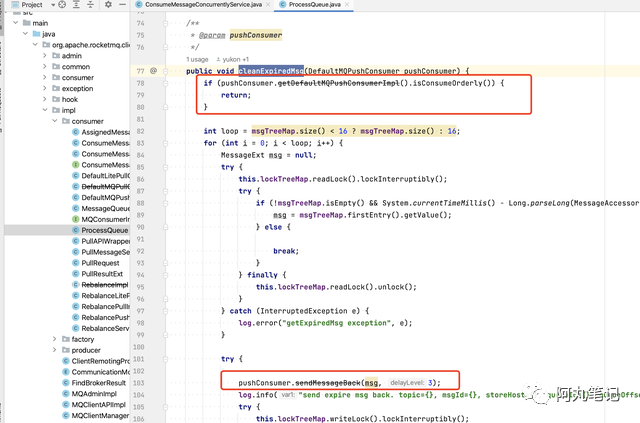This screenshot has width=640, height=423.
Task: Open the Project view dropdown arrow
Action: coord(53,4)
